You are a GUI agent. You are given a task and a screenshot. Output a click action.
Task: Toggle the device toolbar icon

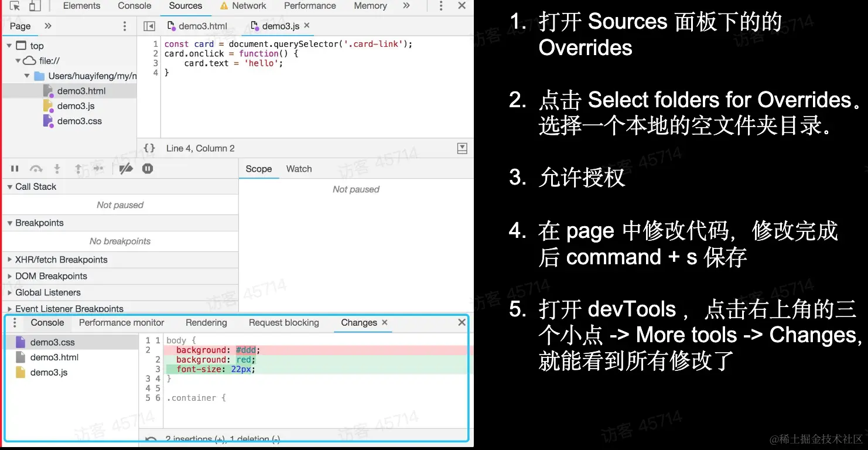pos(35,6)
